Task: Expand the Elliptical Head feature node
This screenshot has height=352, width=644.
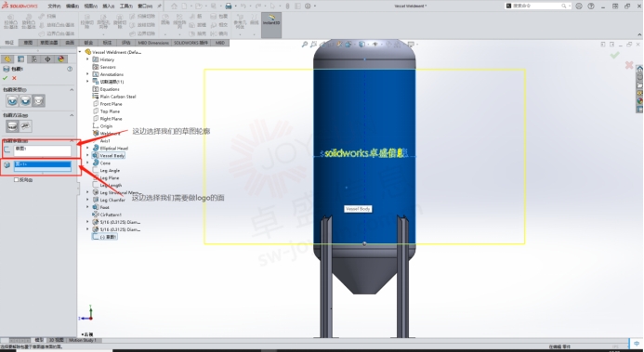Action: [87, 148]
